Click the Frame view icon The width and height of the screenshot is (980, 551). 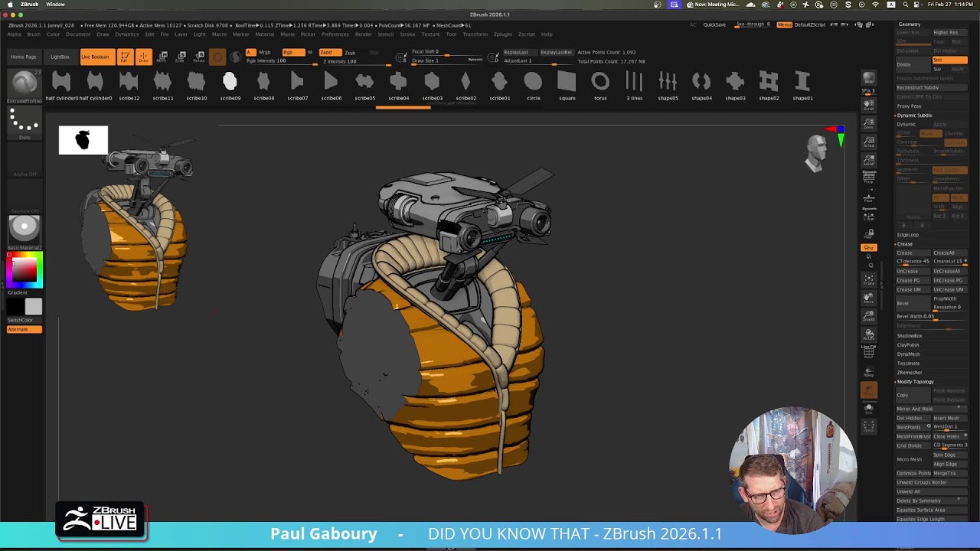868,280
